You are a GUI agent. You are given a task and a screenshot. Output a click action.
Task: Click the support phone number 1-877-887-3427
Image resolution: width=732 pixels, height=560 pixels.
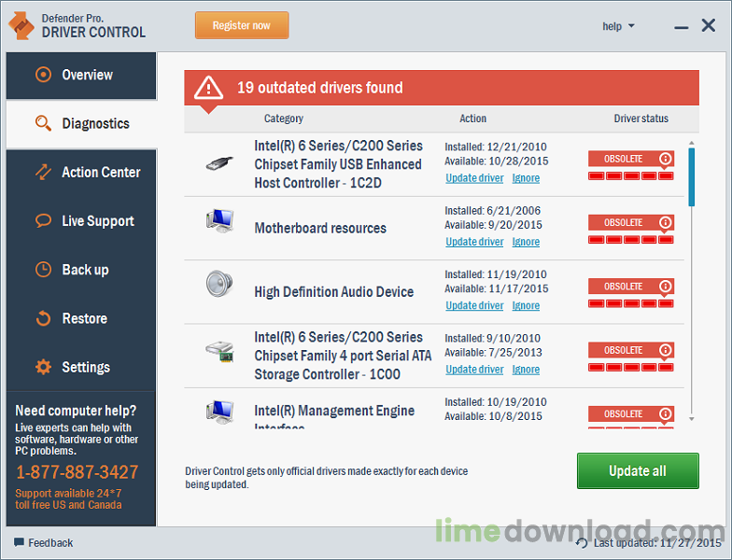[77, 472]
